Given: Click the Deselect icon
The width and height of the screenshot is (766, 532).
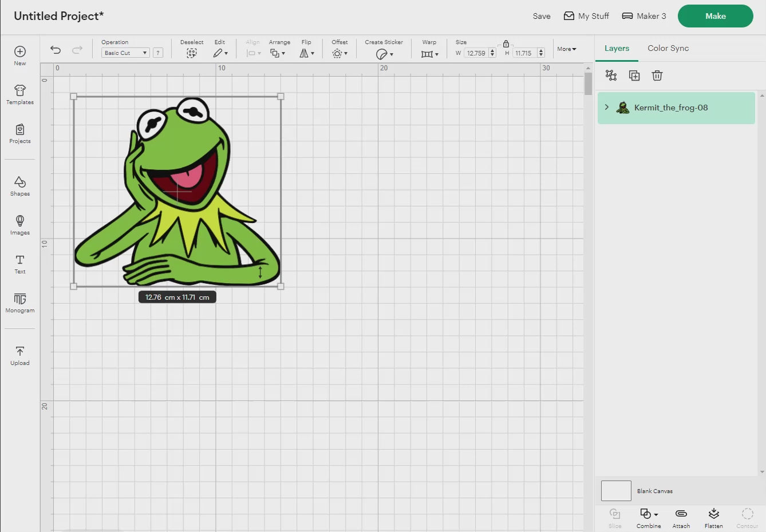Looking at the screenshot, I should tap(192, 53).
